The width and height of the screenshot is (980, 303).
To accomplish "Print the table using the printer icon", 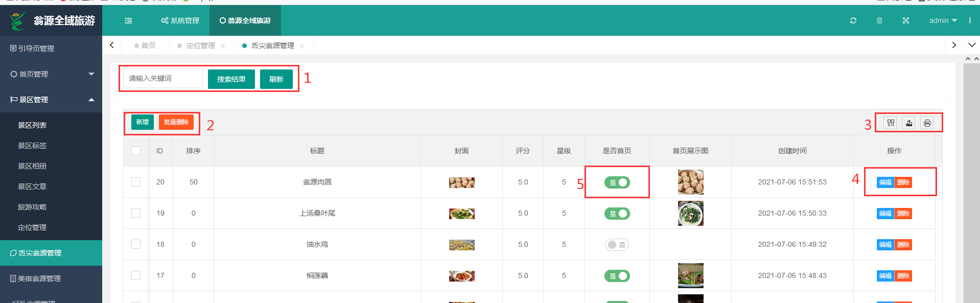I will coord(927,123).
